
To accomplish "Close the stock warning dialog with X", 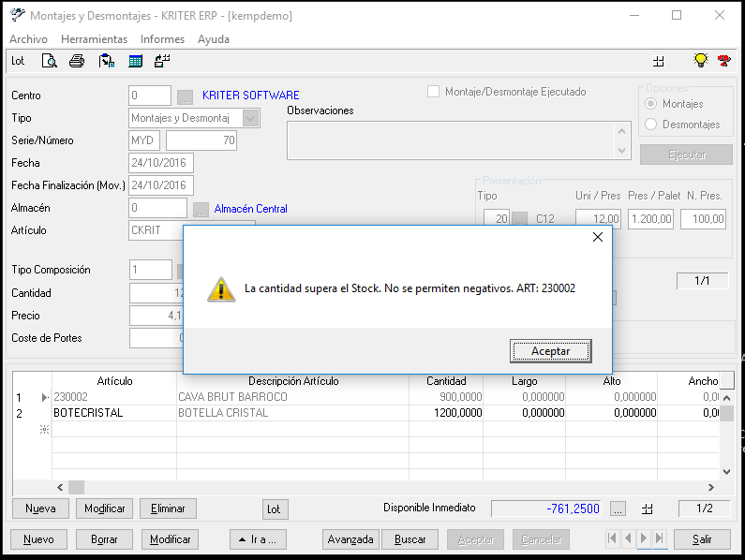I will tap(598, 237).
